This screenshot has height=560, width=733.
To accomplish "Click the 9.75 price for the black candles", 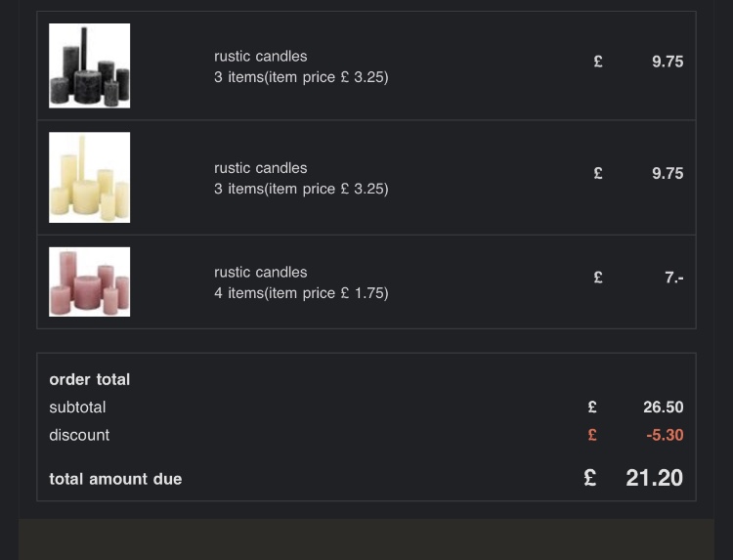I will pyautogui.click(x=668, y=62).
